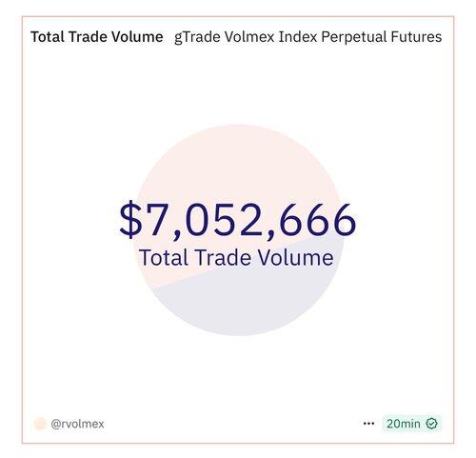Image resolution: width=476 pixels, height=458 pixels.
Task: Click the 20min refresh age badge
Action: (412, 424)
